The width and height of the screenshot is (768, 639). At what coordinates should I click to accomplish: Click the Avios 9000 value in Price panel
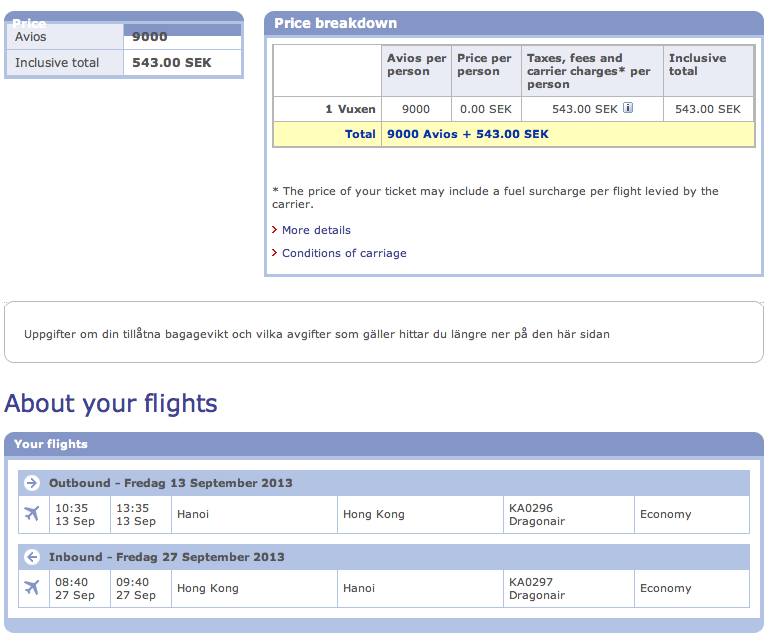point(150,37)
